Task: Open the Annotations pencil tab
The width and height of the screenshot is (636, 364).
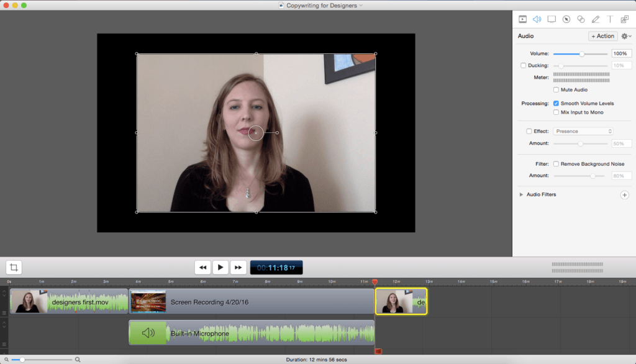Action: [x=596, y=19]
